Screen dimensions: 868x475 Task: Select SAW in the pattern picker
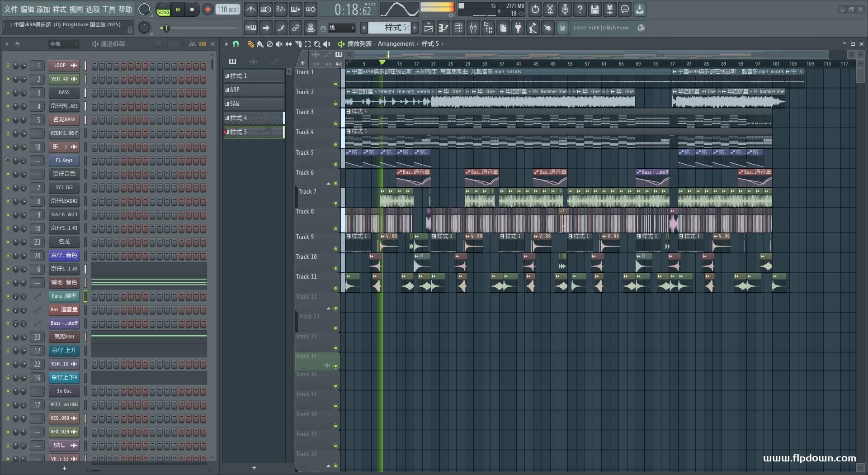tap(254, 104)
